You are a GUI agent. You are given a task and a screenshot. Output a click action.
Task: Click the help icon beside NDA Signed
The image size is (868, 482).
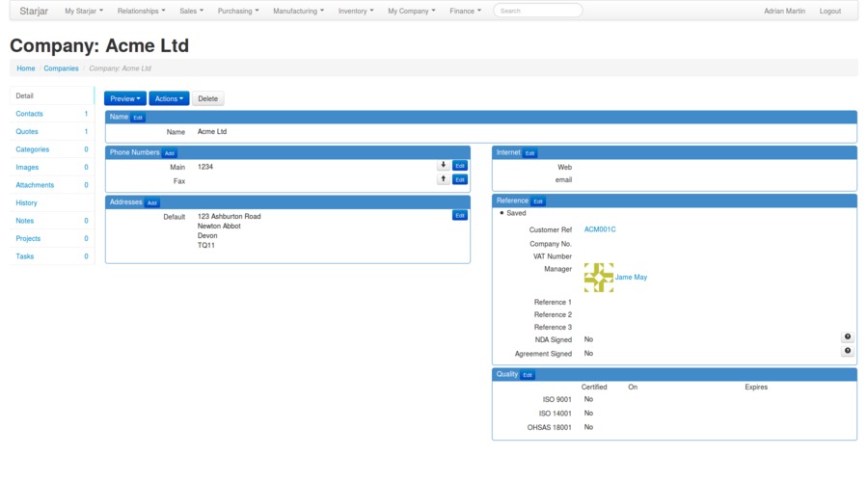pos(847,337)
